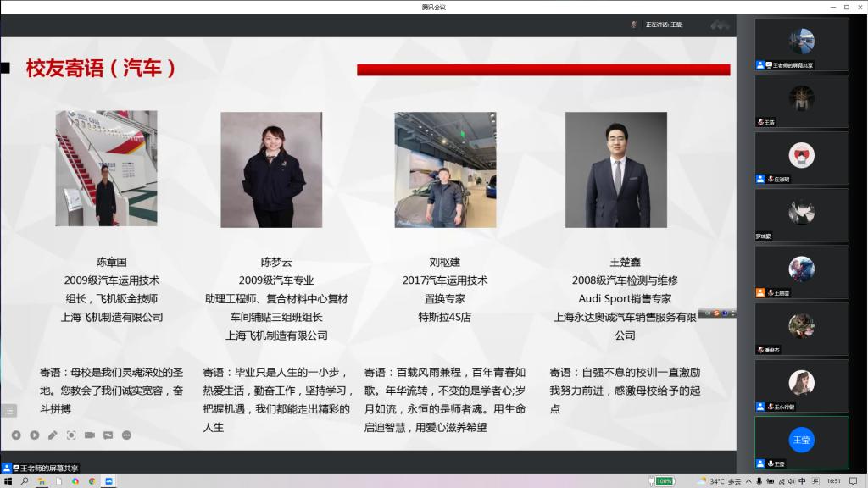868x488 pixels.
Task: Toggle subtitles icon in slideshow toolbar
Action: pos(108,435)
